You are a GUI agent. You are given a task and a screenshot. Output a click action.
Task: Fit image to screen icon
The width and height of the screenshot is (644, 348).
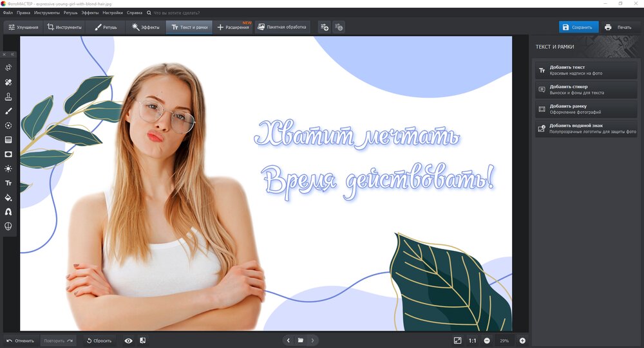pyautogui.click(x=457, y=341)
